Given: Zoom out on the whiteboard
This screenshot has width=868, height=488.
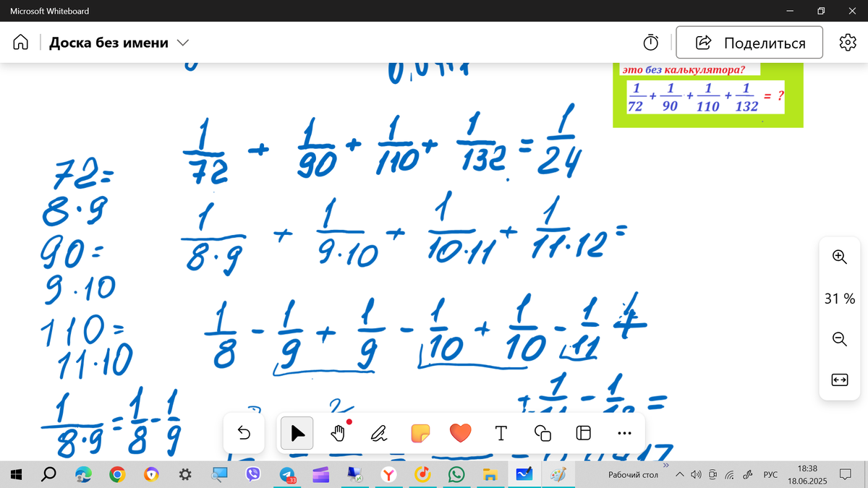Looking at the screenshot, I should coord(839,338).
